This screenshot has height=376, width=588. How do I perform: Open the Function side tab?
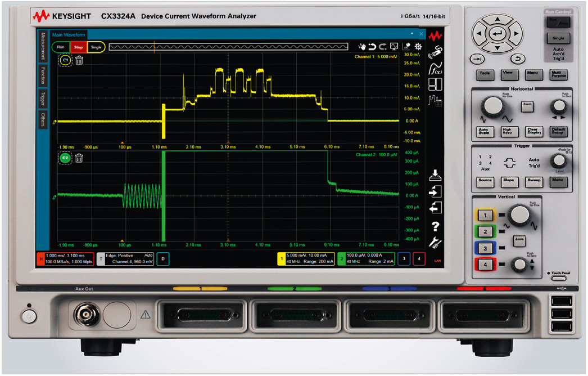tap(43, 75)
